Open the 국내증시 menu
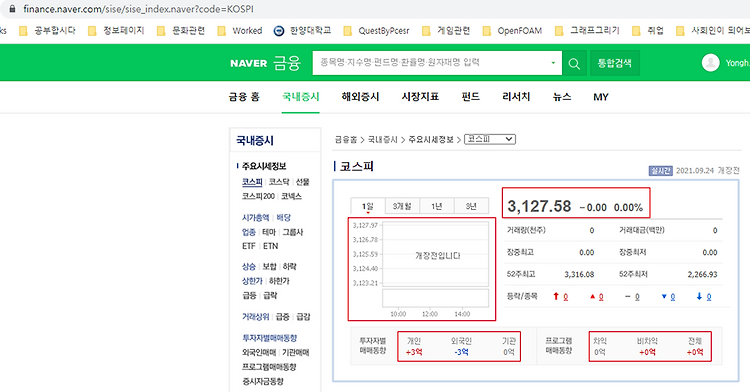This screenshot has width=750, height=392. click(x=300, y=97)
